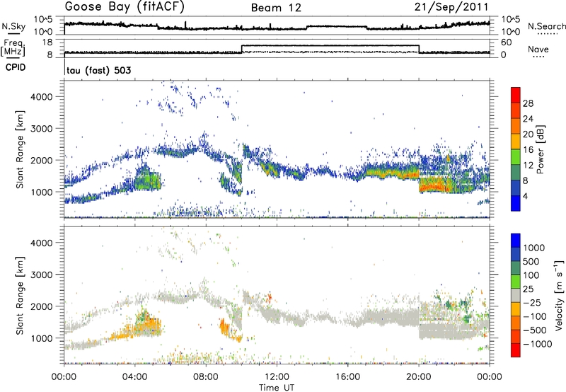Viewport: 566px width, 392px height.
Task: Click the "20:00" time axis tick label
Action: 418,377
